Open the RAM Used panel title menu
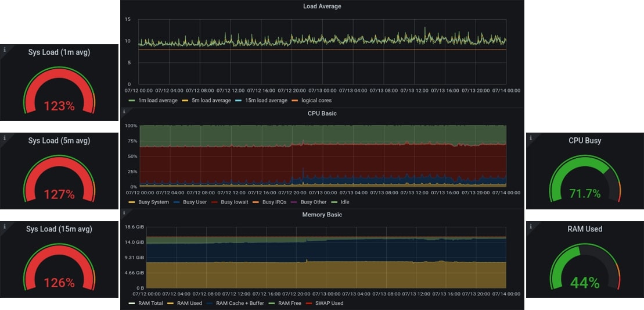The width and height of the screenshot is (644, 310). coord(585,229)
